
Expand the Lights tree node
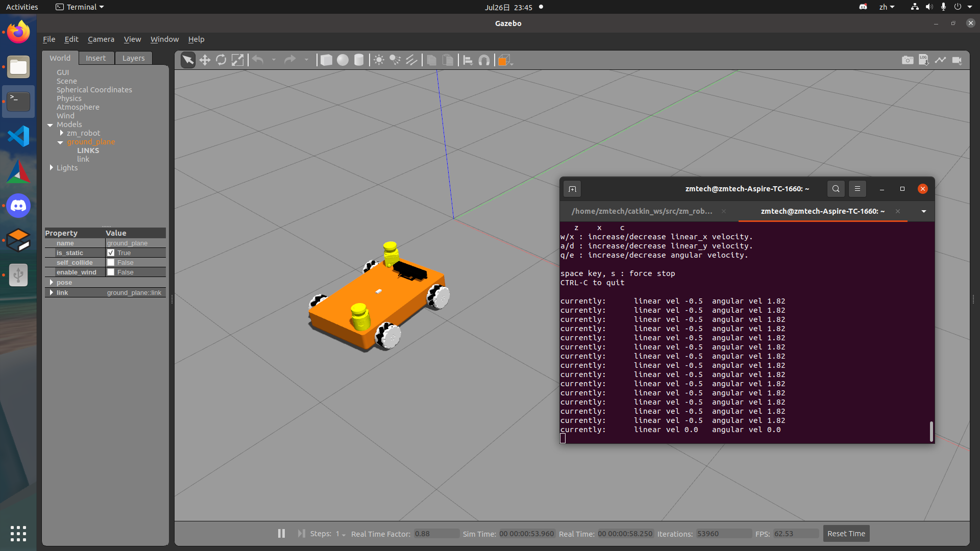(51, 167)
